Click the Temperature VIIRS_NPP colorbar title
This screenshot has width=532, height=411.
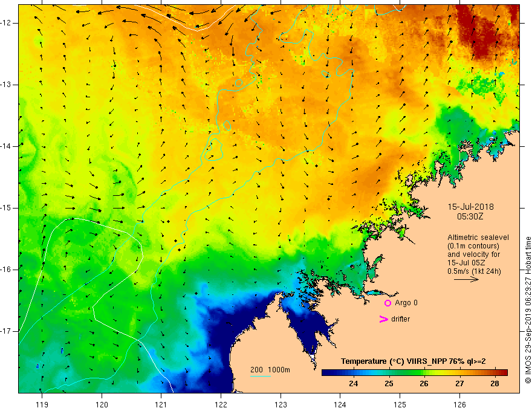[414, 361]
